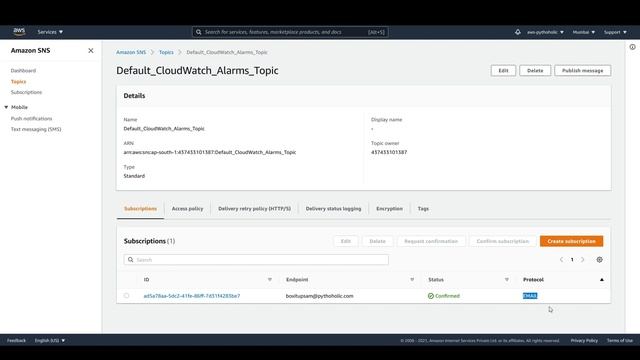Click page number 1 in pagination
640x360 pixels.
572,260
